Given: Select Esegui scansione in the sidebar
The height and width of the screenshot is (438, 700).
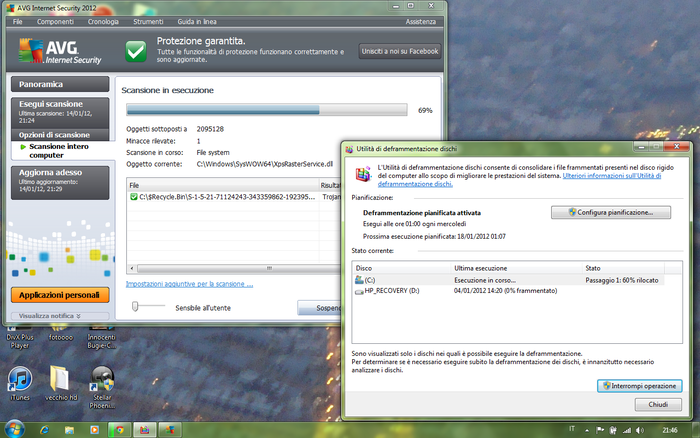Looking at the screenshot, I should coord(60,113).
